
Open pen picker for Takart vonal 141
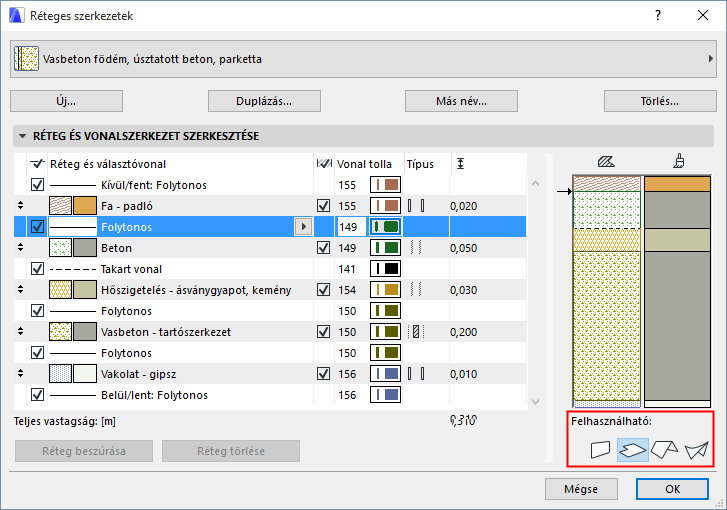coord(385,269)
